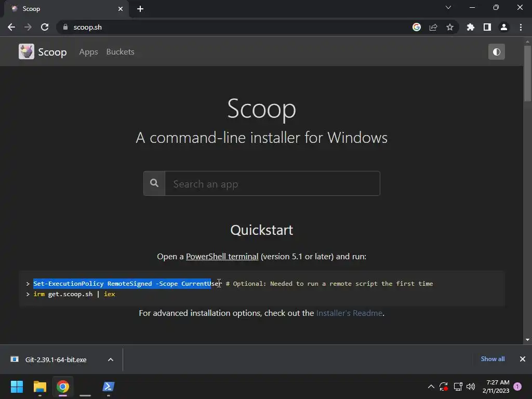532x399 pixels.
Task: Click the sync update tray icon
Action: tap(444, 387)
